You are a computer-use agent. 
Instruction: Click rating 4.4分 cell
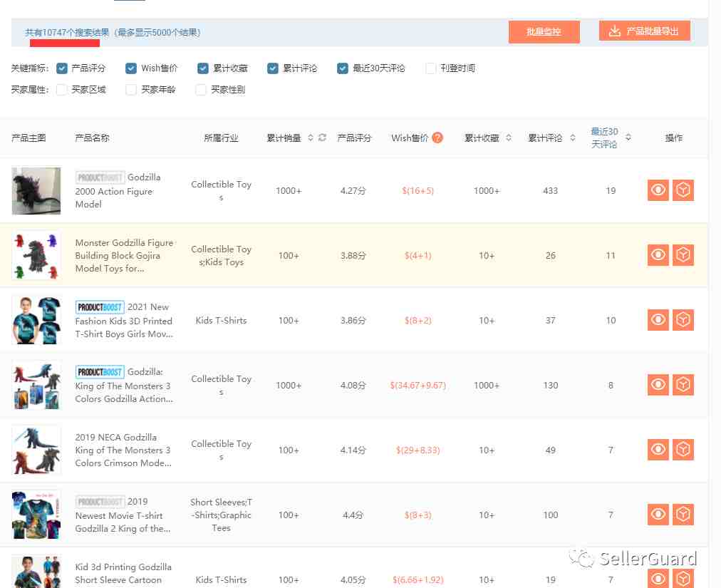pos(353,515)
